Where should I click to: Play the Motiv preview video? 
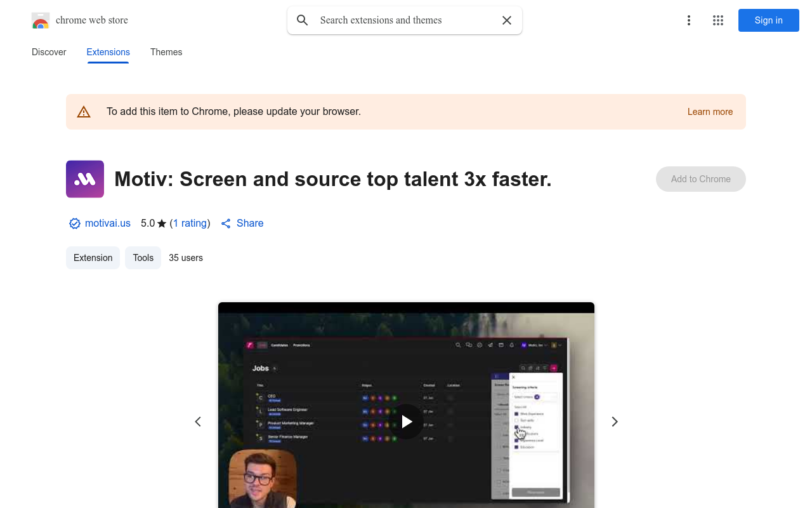(406, 422)
